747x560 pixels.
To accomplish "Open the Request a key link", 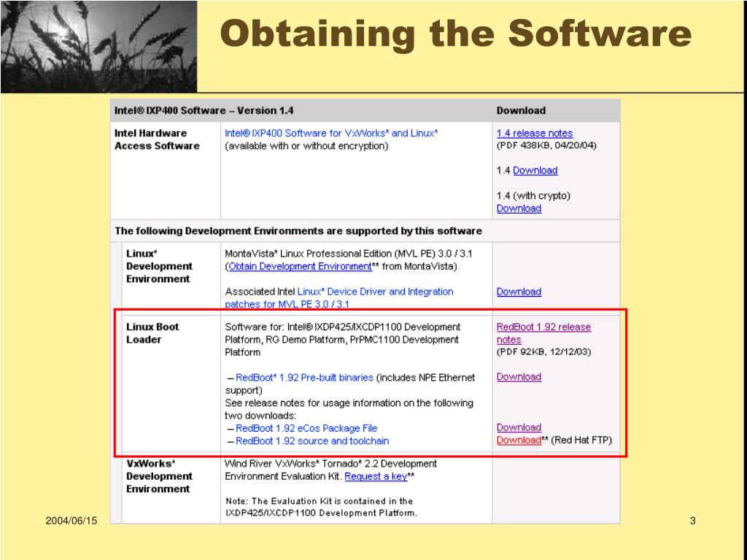I will pyautogui.click(x=376, y=476).
